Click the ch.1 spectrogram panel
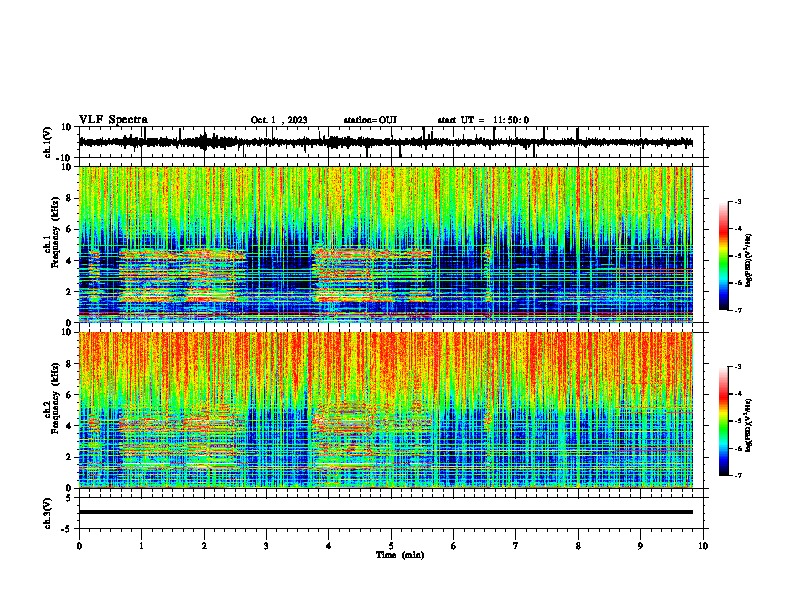 point(385,244)
